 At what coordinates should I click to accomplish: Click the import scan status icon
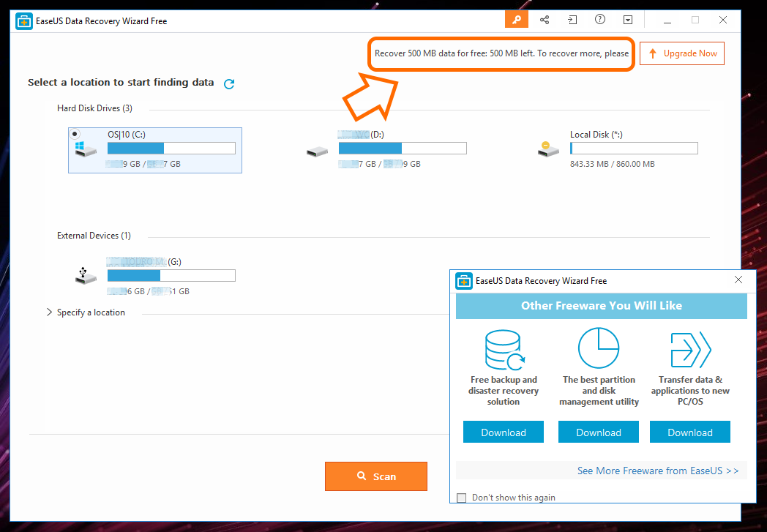572,20
